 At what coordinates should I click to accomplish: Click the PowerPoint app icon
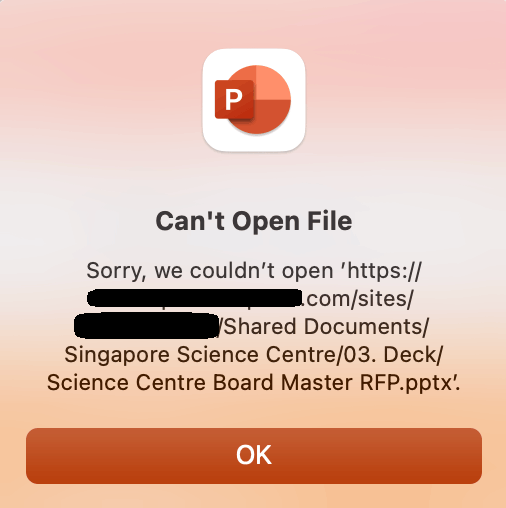coord(254,100)
